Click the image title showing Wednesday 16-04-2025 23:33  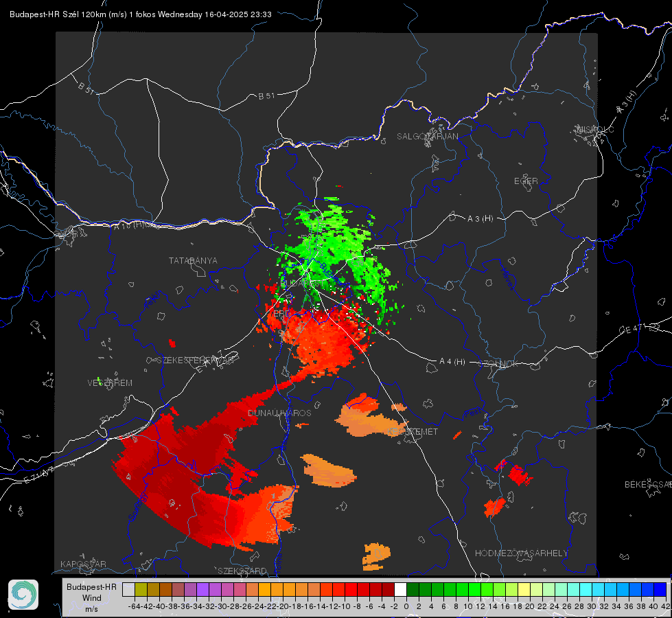141,14
